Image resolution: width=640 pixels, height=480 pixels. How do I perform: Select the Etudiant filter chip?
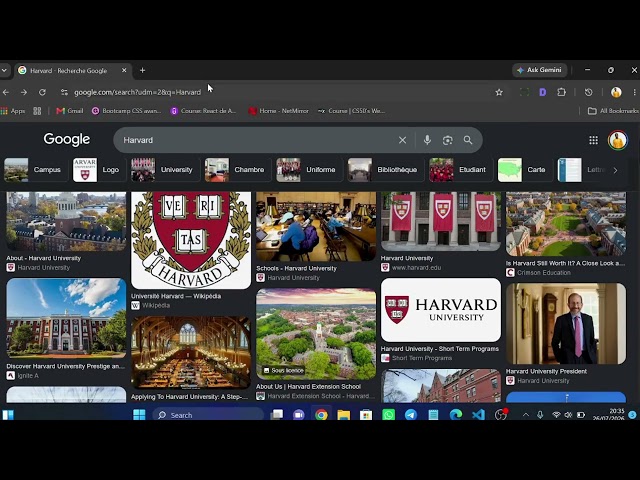click(x=460, y=170)
